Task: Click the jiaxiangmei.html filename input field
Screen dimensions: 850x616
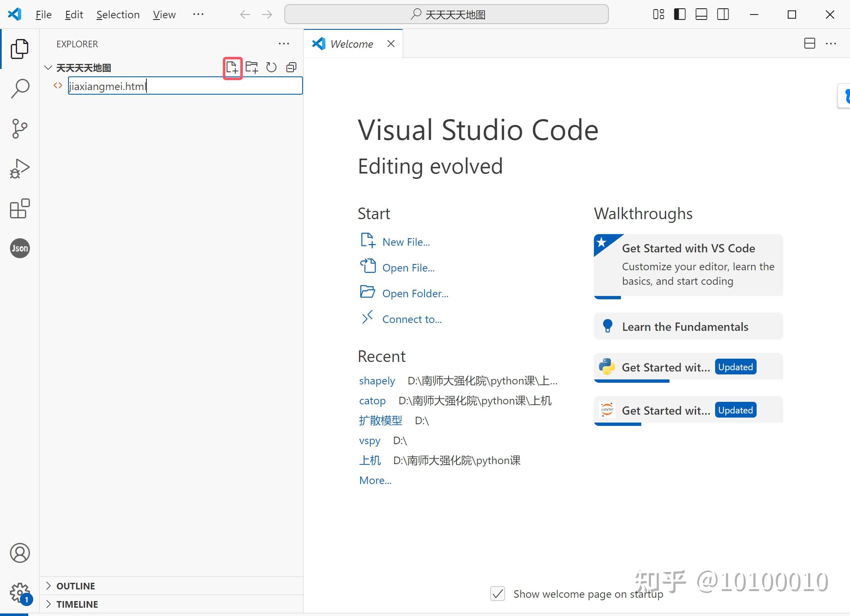Action: (185, 86)
